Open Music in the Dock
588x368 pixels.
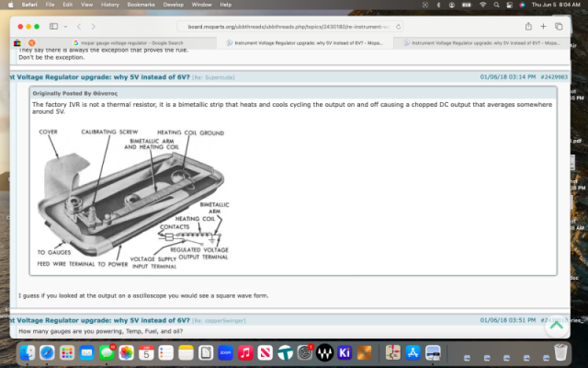pos(245,353)
